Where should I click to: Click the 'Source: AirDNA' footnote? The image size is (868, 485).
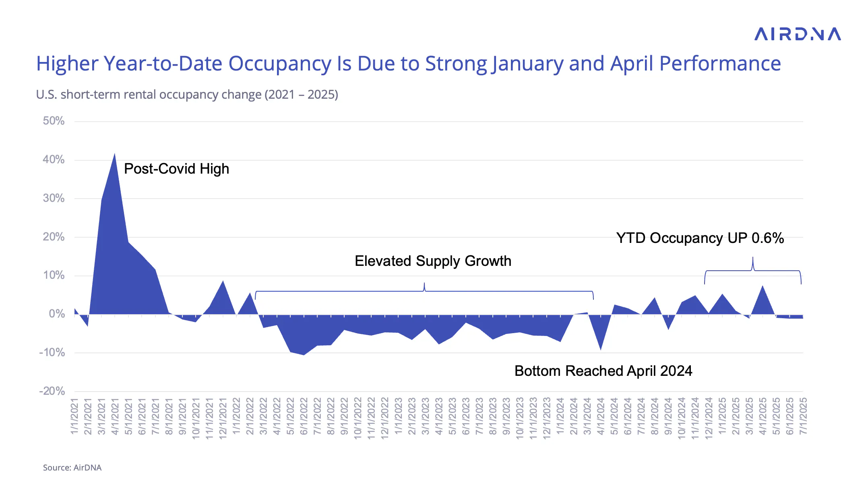[72, 468]
